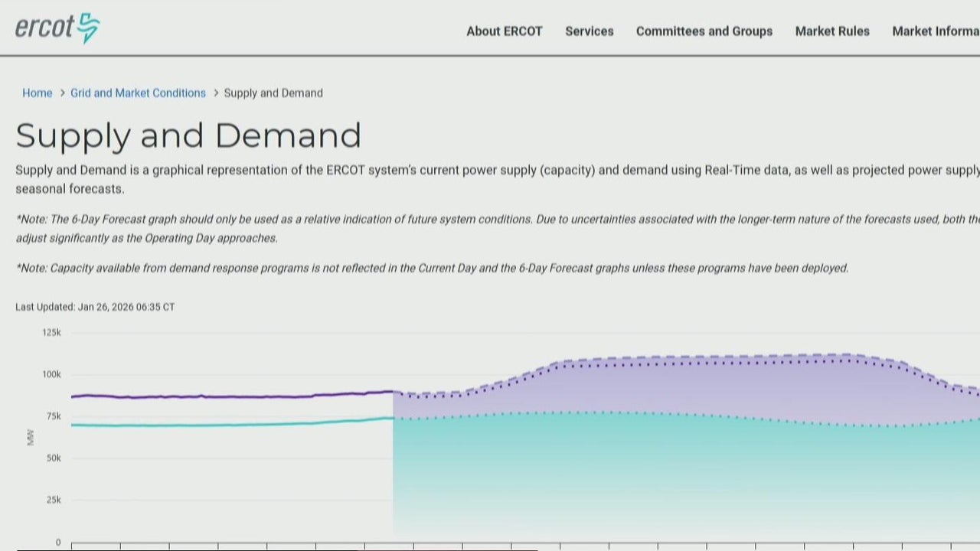Click the MW axis title

pyautogui.click(x=31, y=438)
